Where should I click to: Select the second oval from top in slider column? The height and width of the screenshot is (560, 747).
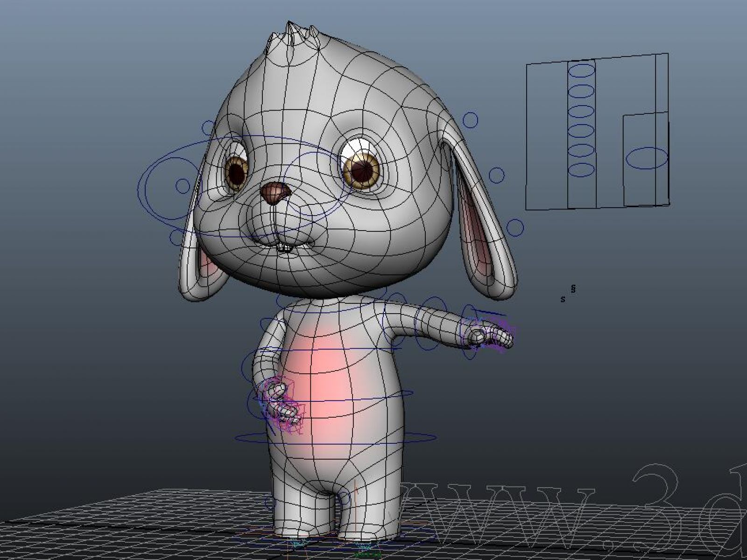pyautogui.click(x=581, y=91)
